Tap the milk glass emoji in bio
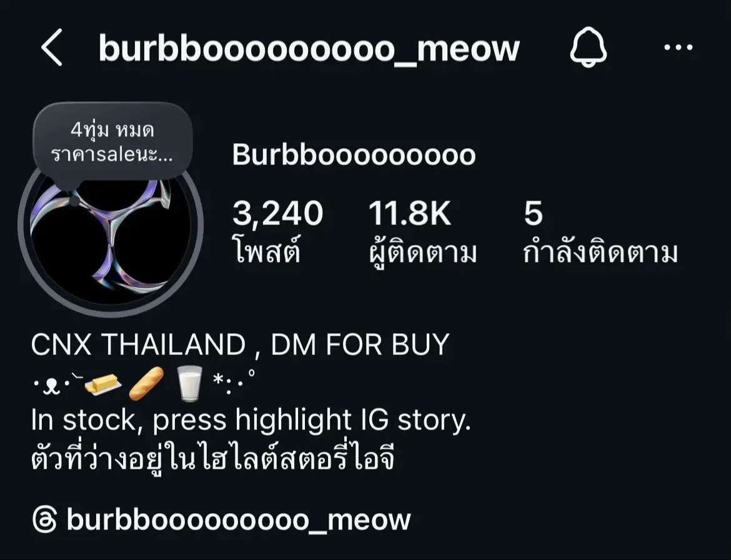 click(x=189, y=384)
